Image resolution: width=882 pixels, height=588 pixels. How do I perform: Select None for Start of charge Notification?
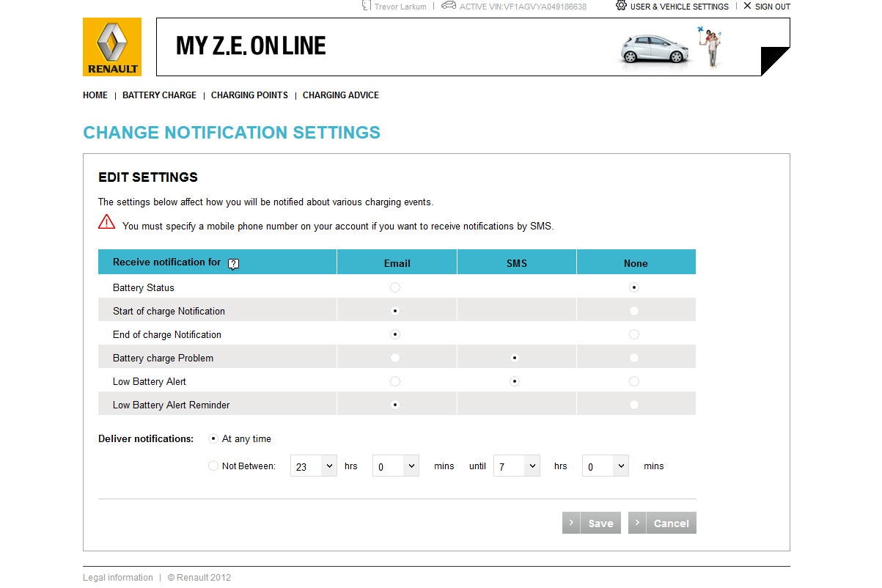point(634,311)
